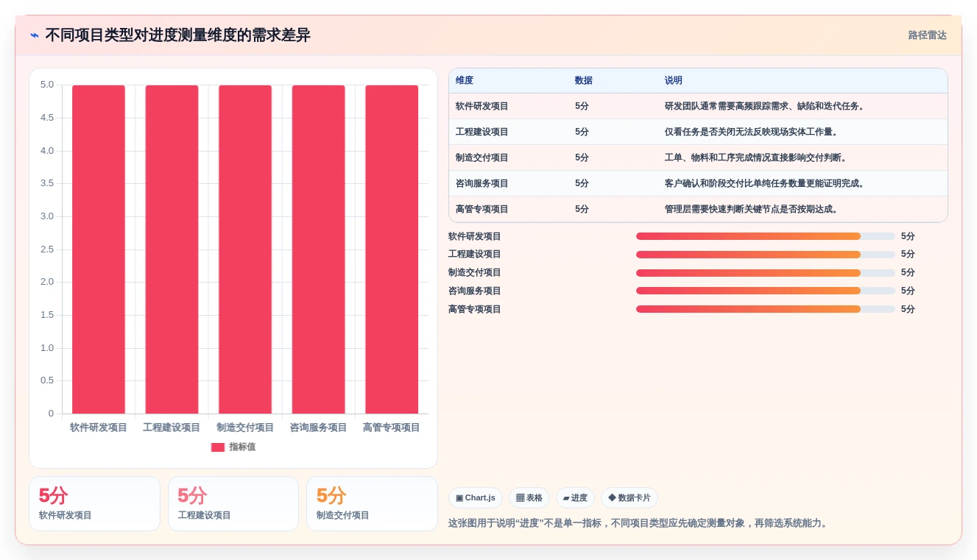Click the footer note about 进度 not single metric
Image resolution: width=977 pixels, height=560 pixels.
click(639, 524)
